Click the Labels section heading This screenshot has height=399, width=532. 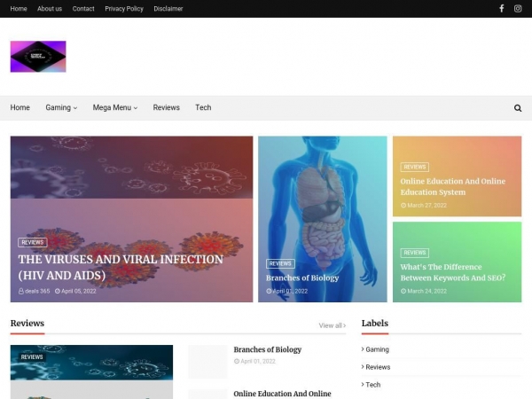374,324
